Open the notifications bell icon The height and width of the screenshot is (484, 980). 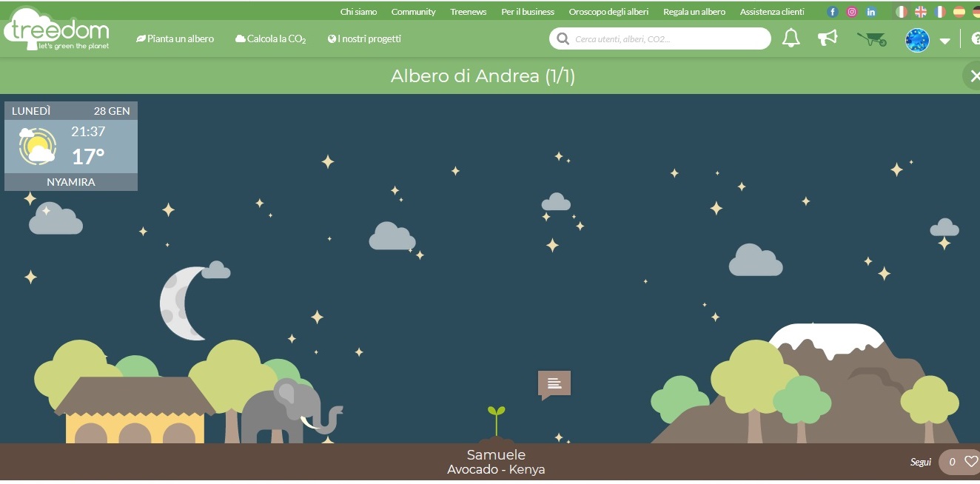(x=791, y=38)
